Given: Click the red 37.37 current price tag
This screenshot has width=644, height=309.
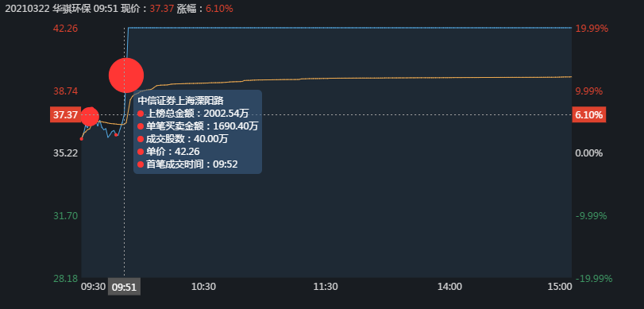Looking at the screenshot, I should 65,114.
